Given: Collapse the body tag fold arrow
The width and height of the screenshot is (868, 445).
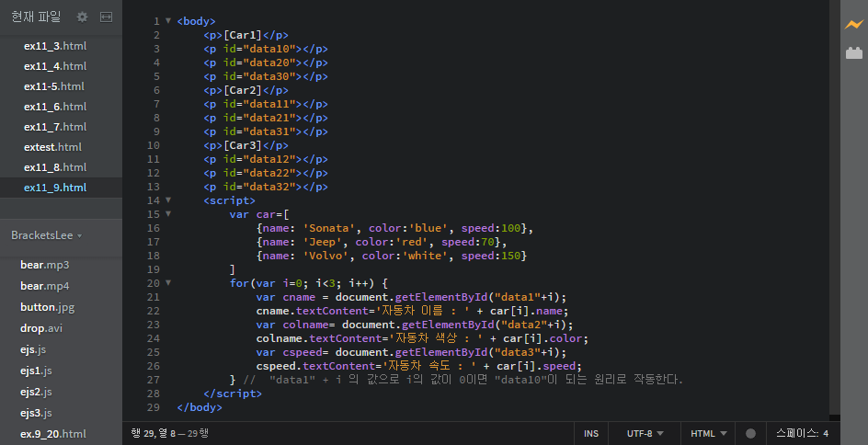Looking at the screenshot, I should (168, 21).
